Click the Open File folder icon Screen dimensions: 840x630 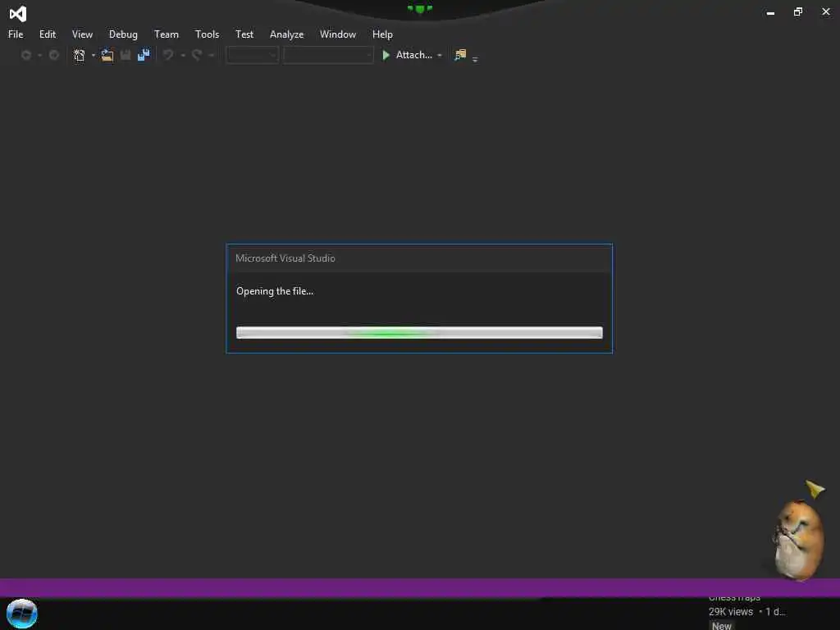click(107, 55)
